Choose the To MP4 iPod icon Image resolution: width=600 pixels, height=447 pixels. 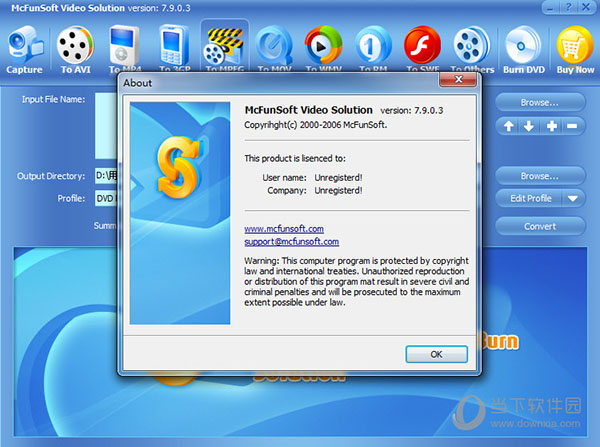(124, 48)
